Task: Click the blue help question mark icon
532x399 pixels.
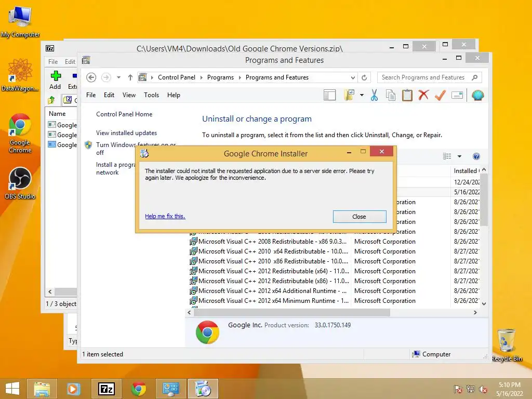Action: pyautogui.click(x=476, y=156)
